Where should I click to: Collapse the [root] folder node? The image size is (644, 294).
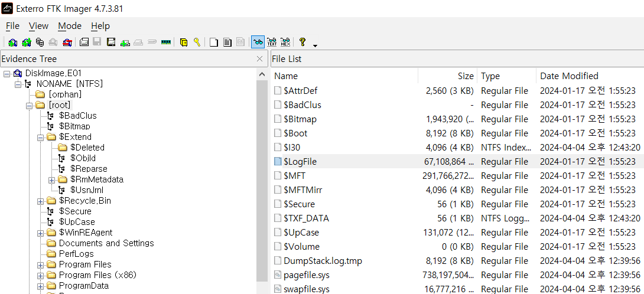[29, 105]
